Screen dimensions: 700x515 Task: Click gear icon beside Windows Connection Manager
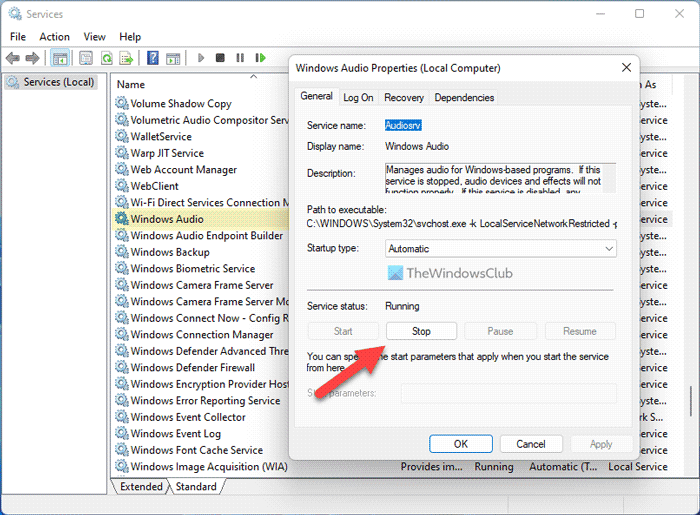[122, 334]
